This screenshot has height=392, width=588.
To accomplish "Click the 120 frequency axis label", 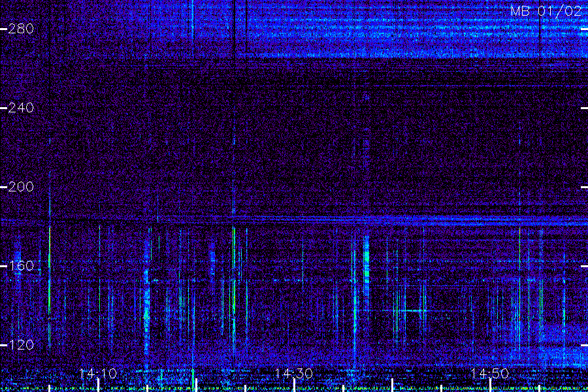I will pyautogui.click(x=21, y=345).
